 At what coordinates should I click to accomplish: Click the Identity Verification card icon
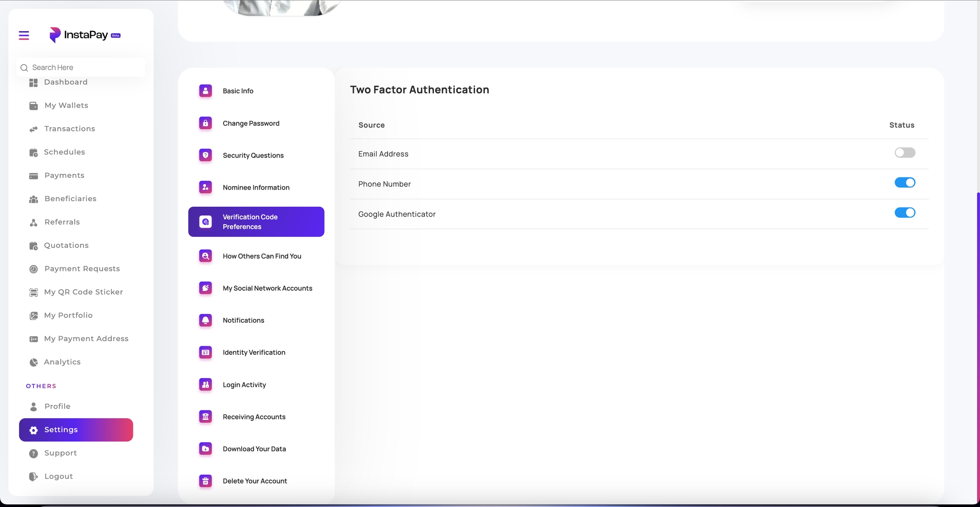pos(205,352)
